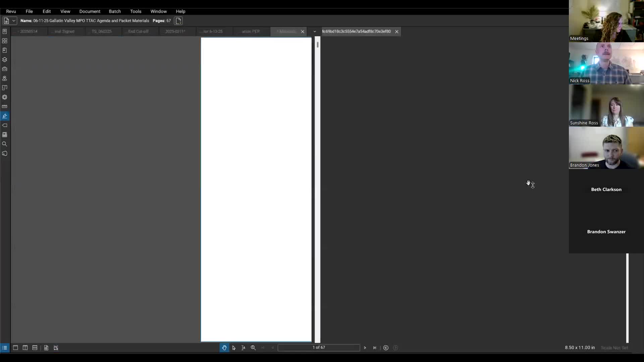The image size is (644, 362).
Task: Open the Batch menu
Action: tap(115, 11)
